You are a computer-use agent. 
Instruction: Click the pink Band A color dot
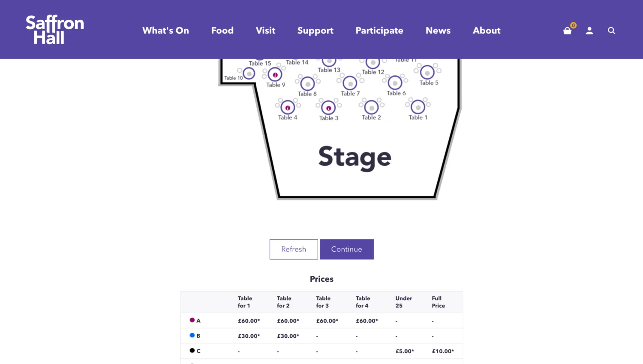(192, 319)
